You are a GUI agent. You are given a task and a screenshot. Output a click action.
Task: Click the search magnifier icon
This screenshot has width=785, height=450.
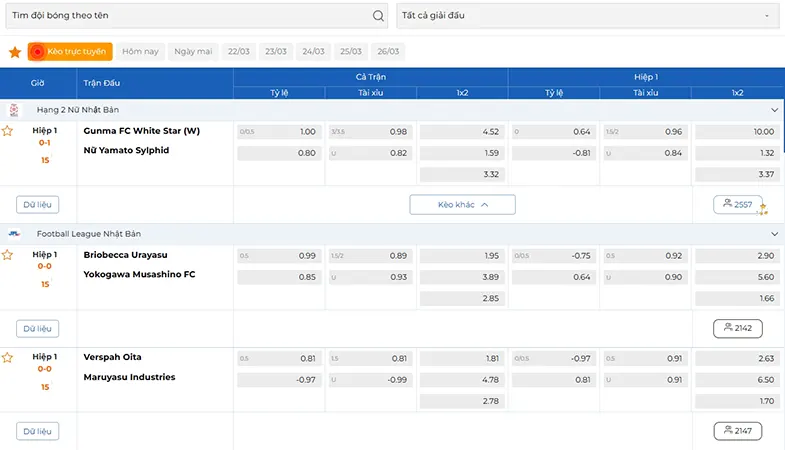378,16
